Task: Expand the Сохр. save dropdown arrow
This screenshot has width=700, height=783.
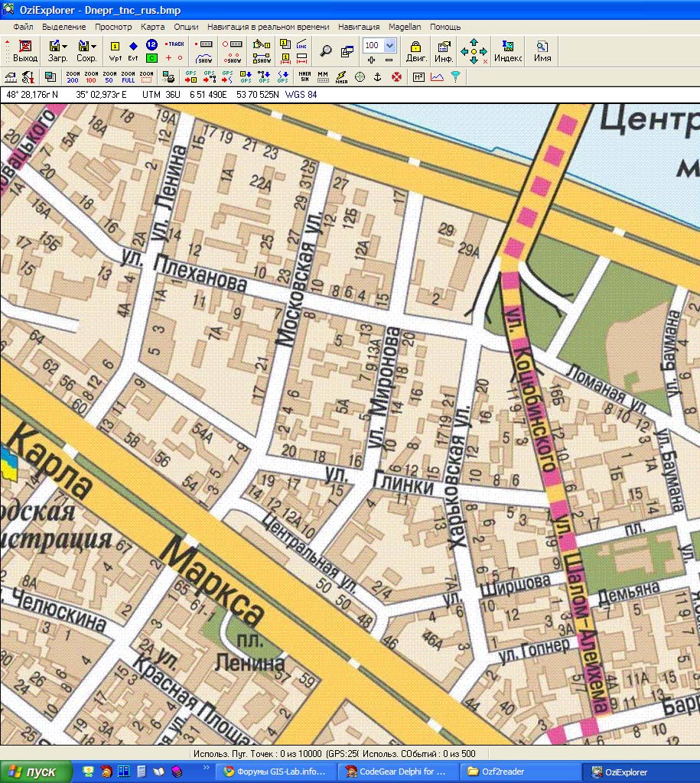Action: (x=94, y=47)
